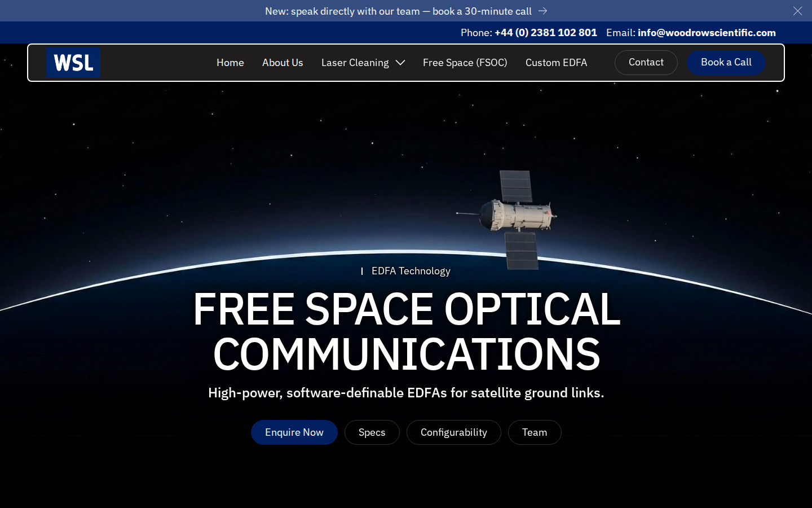The height and width of the screenshot is (508, 812).
Task: Open the About Us page
Action: [x=283, y=63]
